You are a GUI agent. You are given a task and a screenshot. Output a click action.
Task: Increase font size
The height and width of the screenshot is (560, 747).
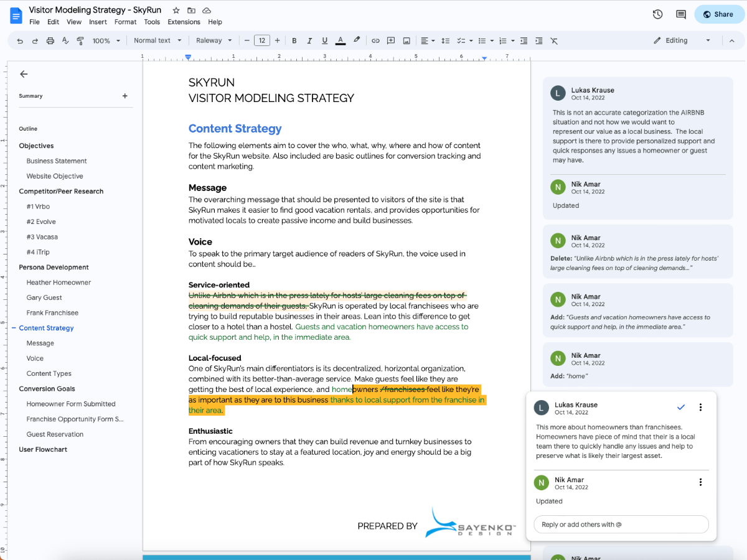(x=278, y=40)
